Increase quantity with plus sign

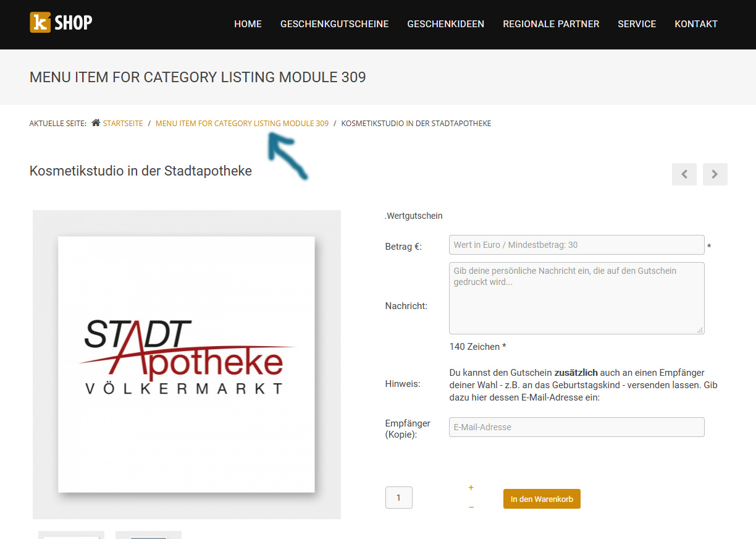click(x=471, y=488)
